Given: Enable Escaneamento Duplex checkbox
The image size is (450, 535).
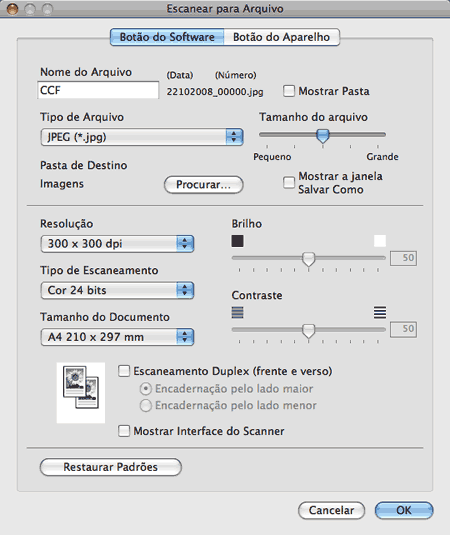Looking at the screenshot, I should [124, 371].
